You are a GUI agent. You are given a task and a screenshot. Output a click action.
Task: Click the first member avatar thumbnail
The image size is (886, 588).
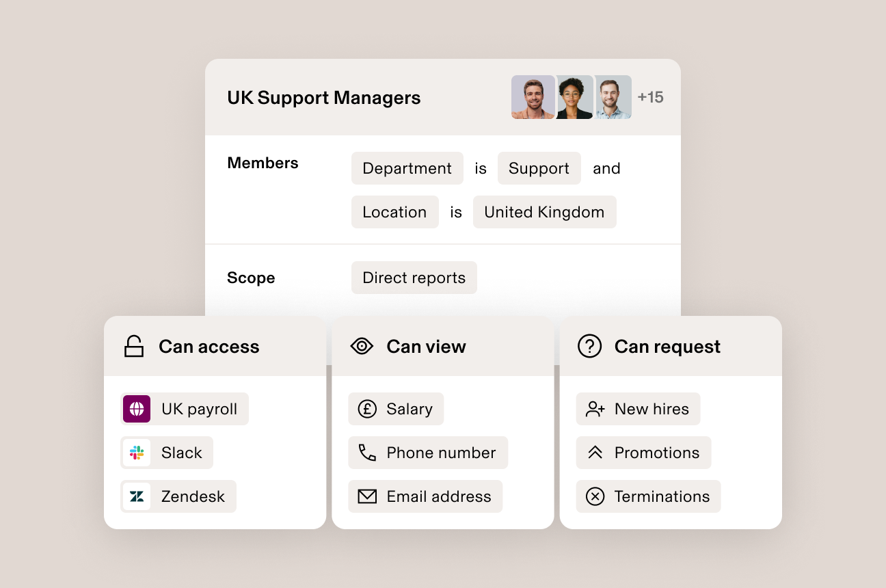pyautogui.click(x=533, y=97)
